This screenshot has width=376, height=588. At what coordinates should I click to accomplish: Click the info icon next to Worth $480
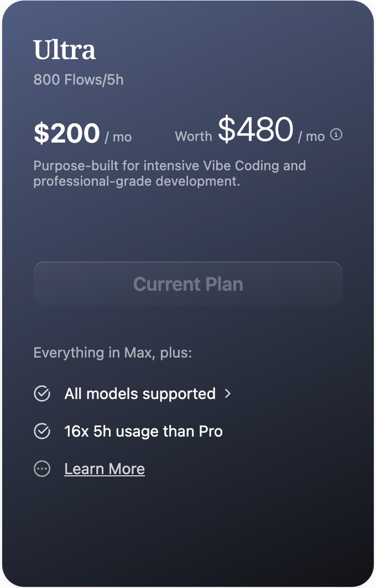point(336,134)
